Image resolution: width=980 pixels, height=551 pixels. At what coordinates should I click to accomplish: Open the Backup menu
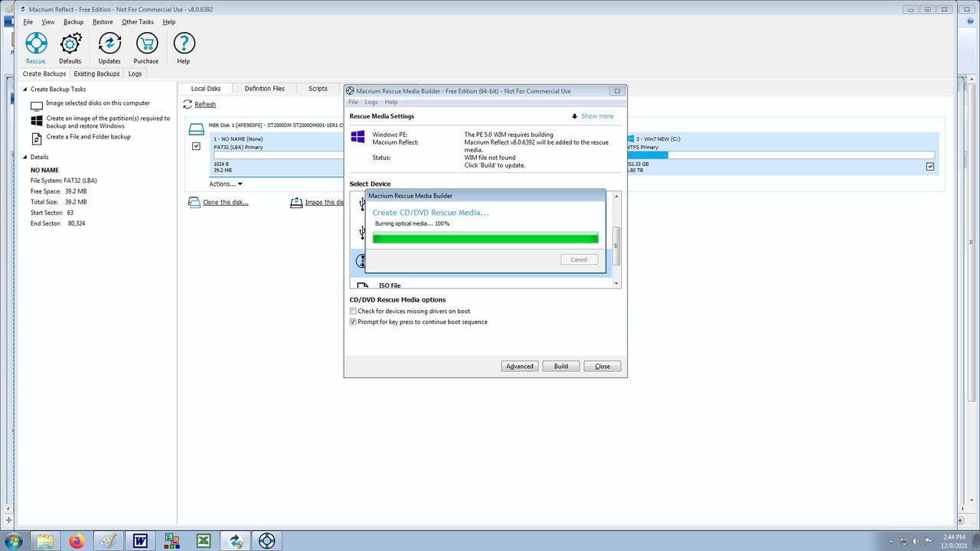73,22
